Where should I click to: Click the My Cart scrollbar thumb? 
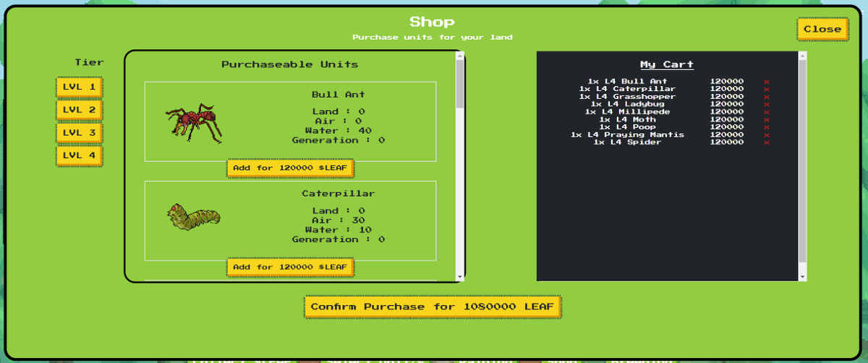pos(802,161)
